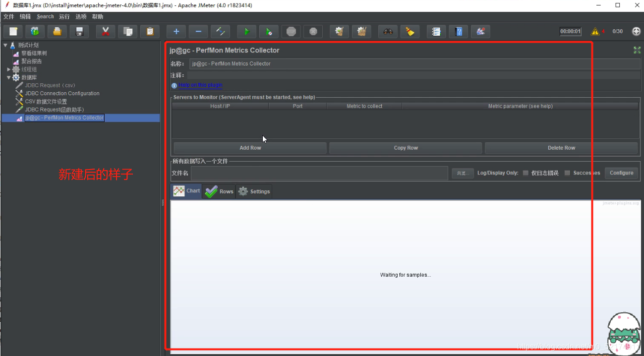
Task: Click the Toggle enable/disable icon
Action: 220,31
